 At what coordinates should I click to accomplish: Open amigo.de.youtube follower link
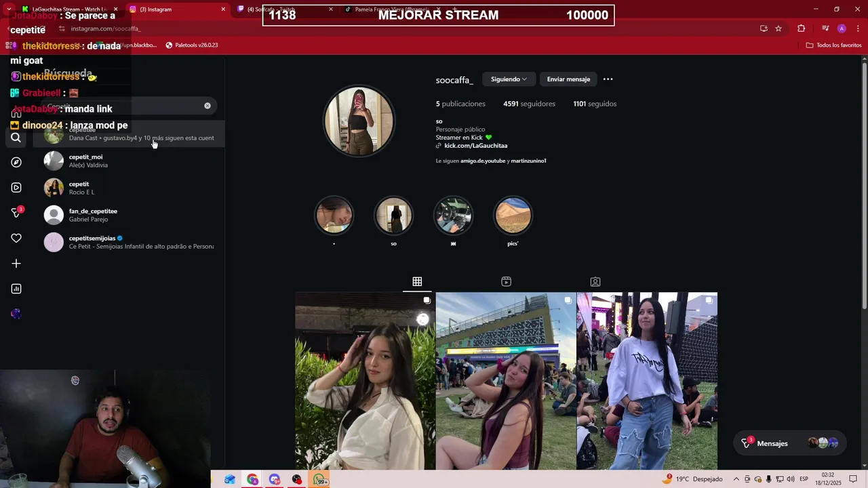coord(483,161)
